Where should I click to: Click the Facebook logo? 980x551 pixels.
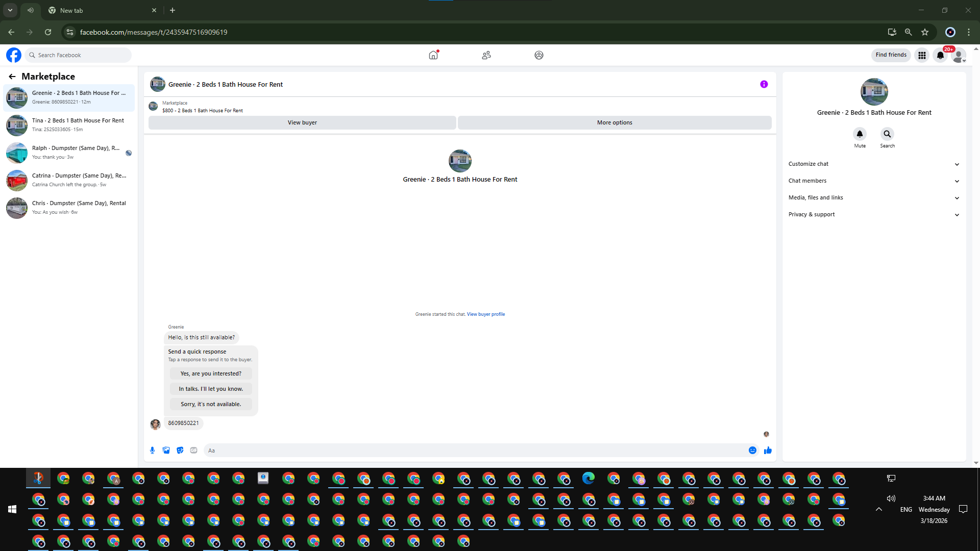[x=14, y=55]
